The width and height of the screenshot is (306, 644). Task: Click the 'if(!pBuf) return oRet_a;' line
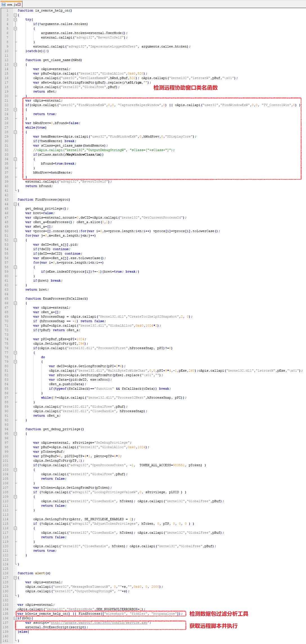click(57, 330)
